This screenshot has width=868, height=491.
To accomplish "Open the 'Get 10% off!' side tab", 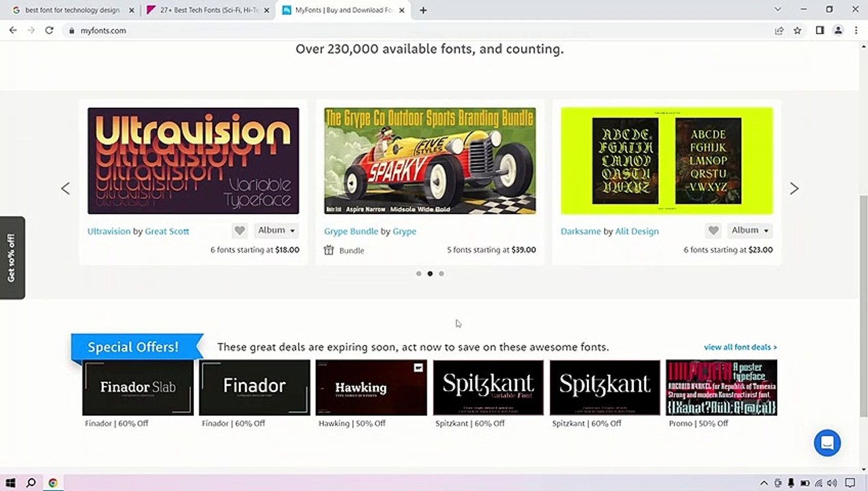I will point(12,258).
